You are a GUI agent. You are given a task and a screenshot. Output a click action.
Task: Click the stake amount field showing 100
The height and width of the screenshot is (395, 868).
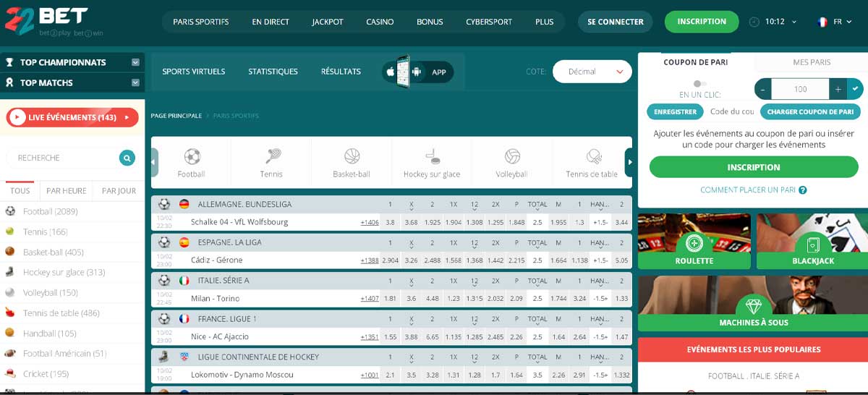coord(800,89)
